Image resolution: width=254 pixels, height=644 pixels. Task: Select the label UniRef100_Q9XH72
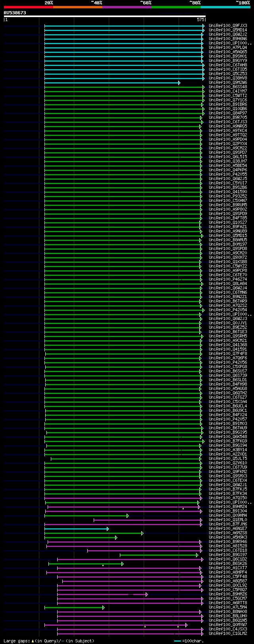[x=228, y=258]
